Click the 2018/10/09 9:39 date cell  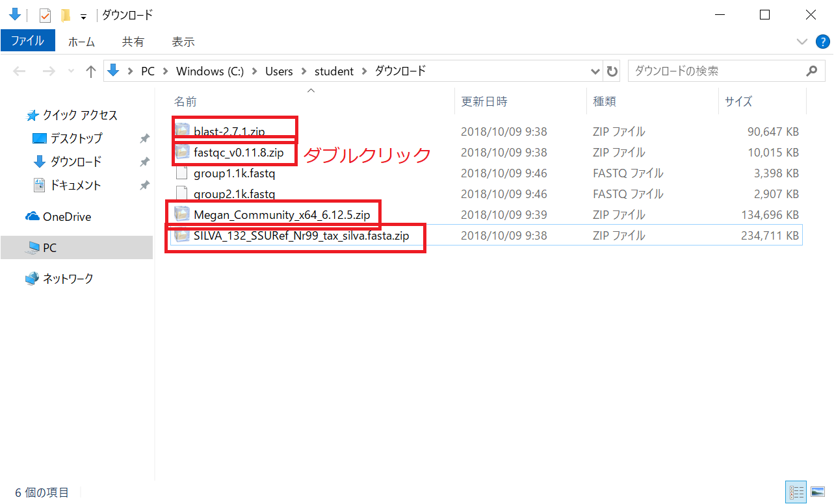(504, 215)
